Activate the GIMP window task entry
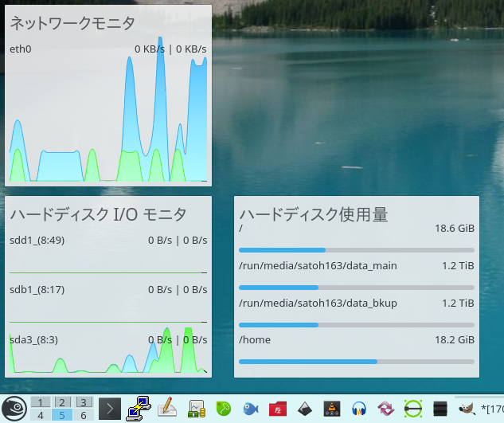This screenshot has height=423, width=504. (x=480, y=409)
